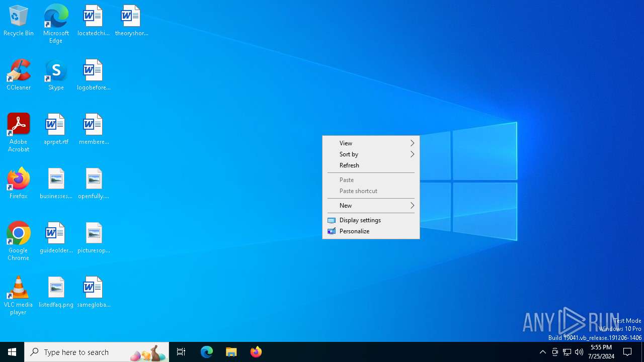Open Task View from the taskbar
Viewport: 644px width, 362px height.
point(181,352)
